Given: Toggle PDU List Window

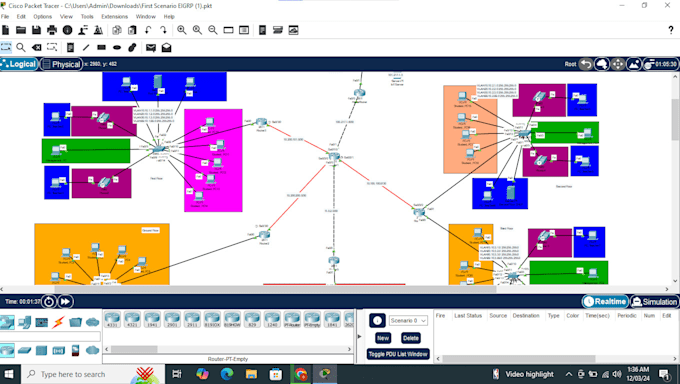Looking at the screenshot, I should (398, 354).
